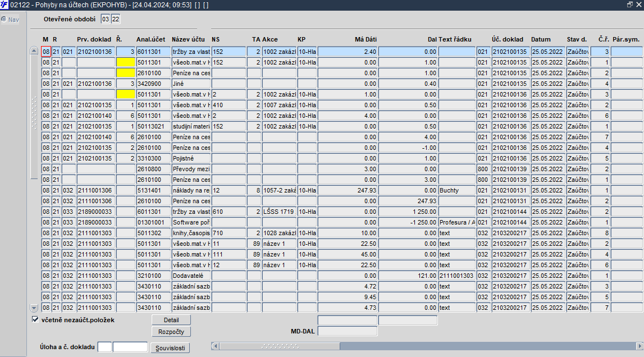The width and height of the screenshot is (644, 357).
Task: Click NS cell with value 111
Action: [x=229, y=255]
